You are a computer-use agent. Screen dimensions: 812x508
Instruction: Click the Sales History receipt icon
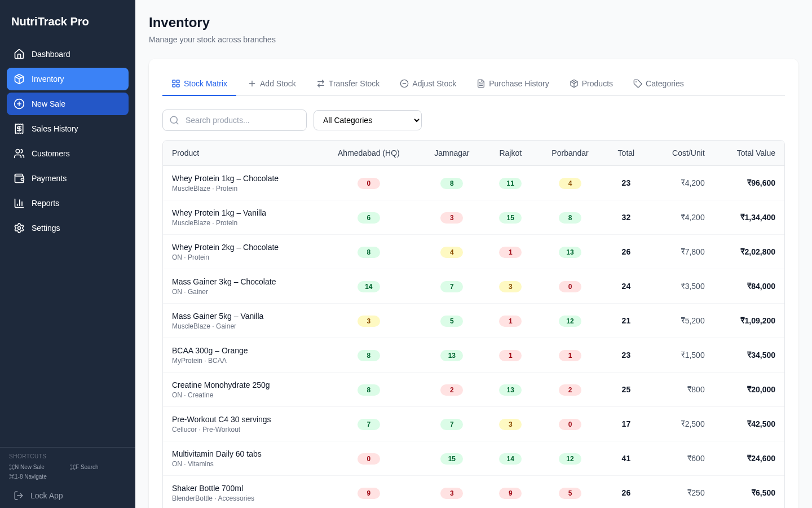19,129
